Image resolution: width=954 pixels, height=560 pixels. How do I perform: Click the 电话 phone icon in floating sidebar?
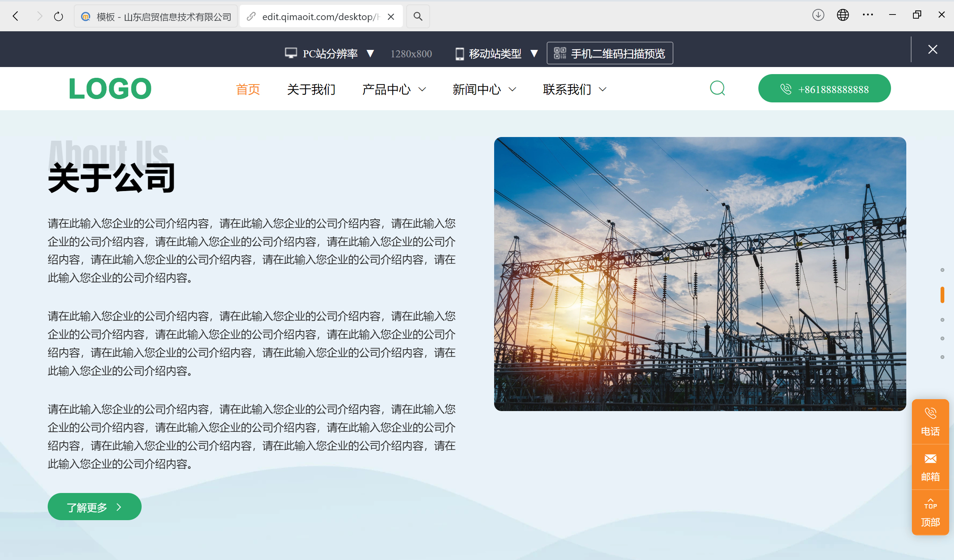(930, 413)
